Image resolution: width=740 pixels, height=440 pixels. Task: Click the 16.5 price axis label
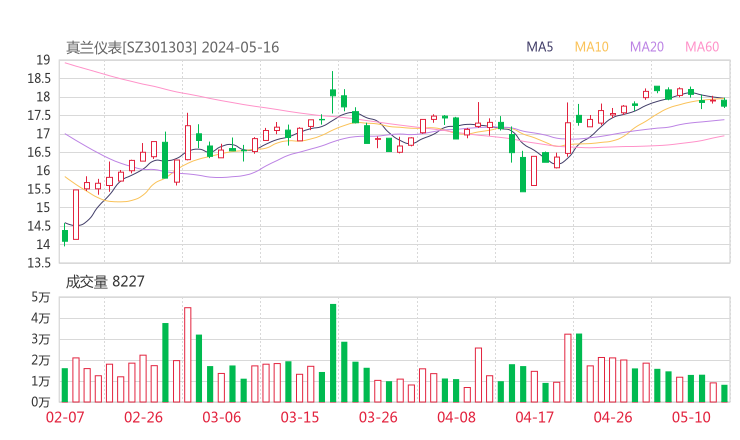(x=39, y=152)
